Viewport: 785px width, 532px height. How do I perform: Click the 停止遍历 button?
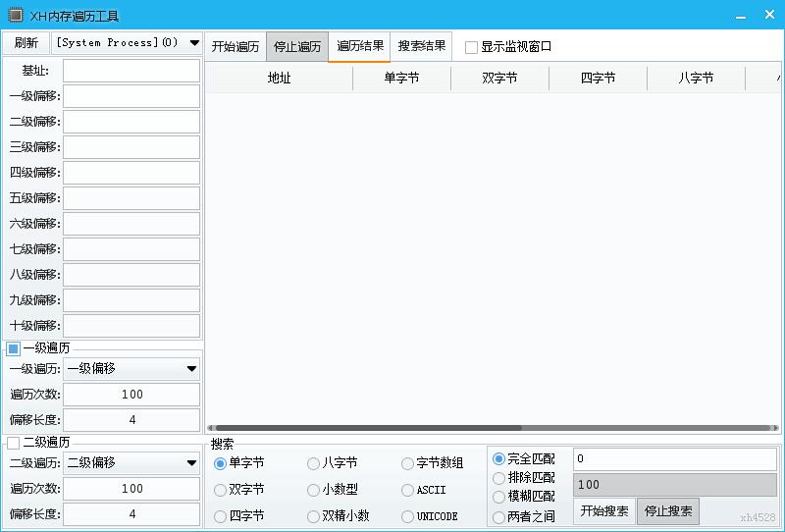tap(296, 47)
